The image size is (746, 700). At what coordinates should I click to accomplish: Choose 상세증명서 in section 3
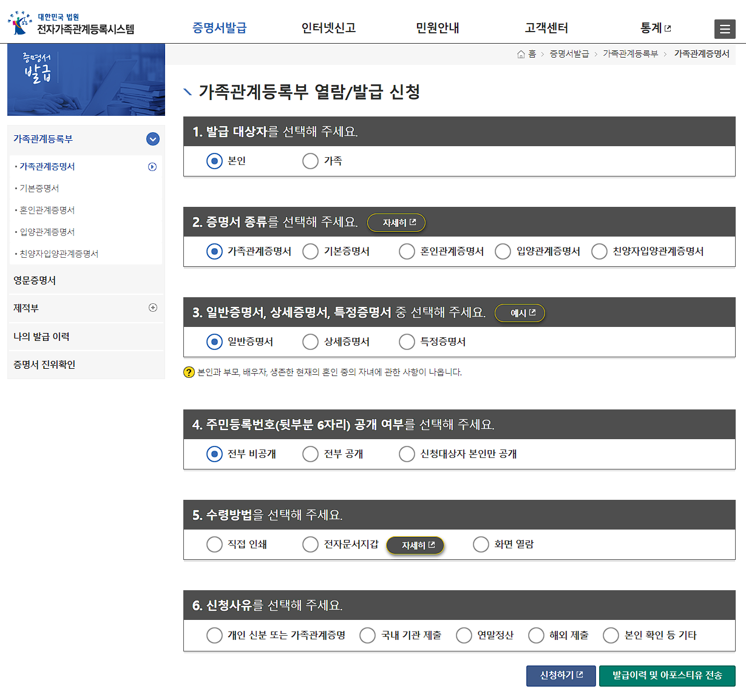310,342
